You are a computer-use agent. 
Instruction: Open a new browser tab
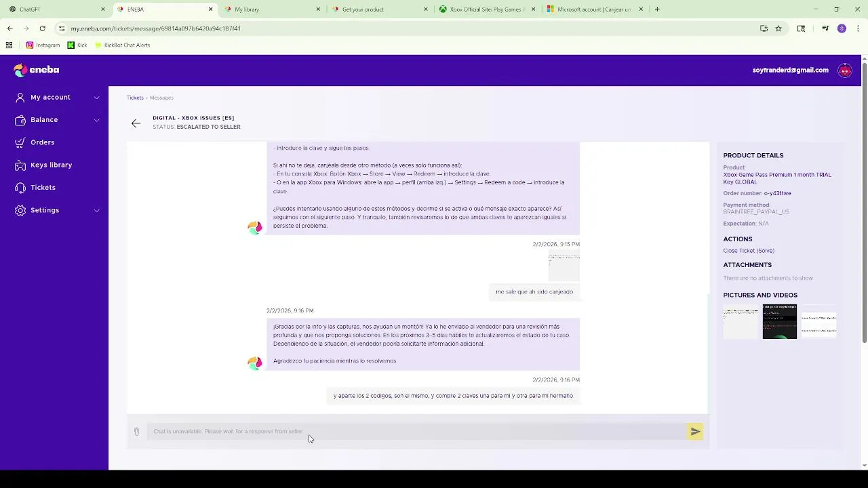[657, 9]
